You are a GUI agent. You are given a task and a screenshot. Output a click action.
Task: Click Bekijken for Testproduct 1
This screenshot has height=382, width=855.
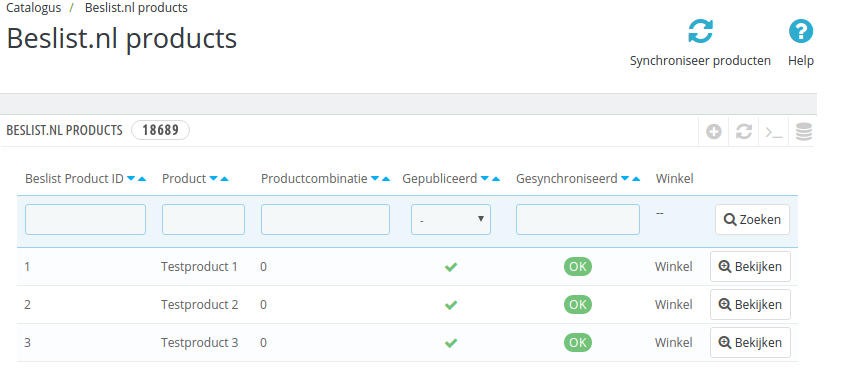[750, 266]
